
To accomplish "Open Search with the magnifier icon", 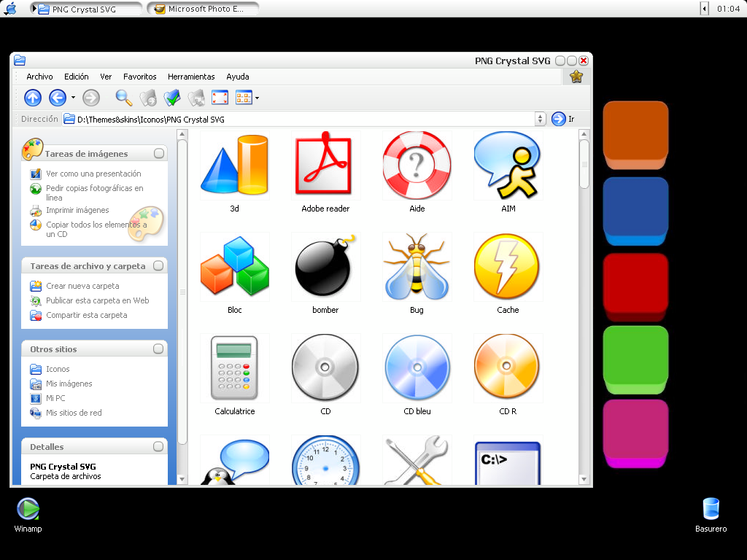I will coord(124,98).
